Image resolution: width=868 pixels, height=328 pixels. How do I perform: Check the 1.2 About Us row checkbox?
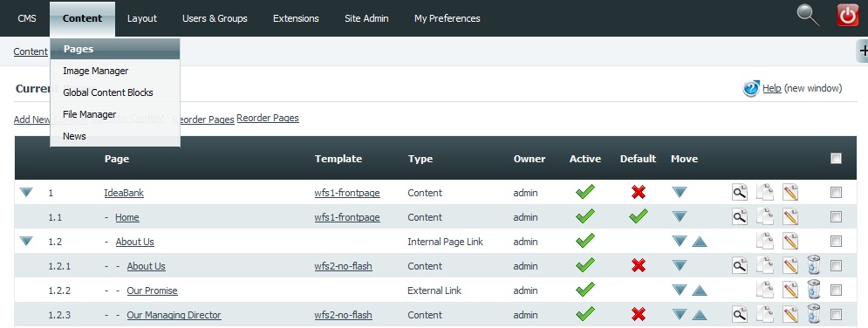[x=836, y=241]
